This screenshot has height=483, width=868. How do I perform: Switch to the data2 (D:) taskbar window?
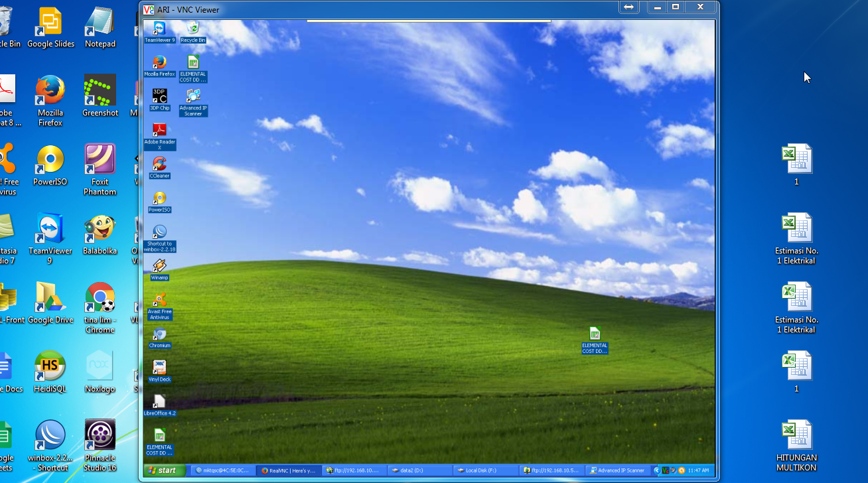tap(419, 470)
